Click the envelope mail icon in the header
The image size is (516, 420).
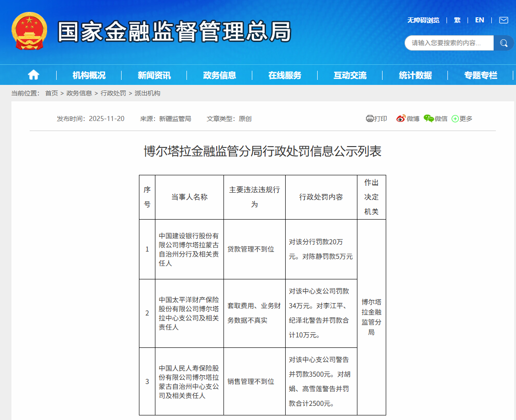(x=503, y=20)
